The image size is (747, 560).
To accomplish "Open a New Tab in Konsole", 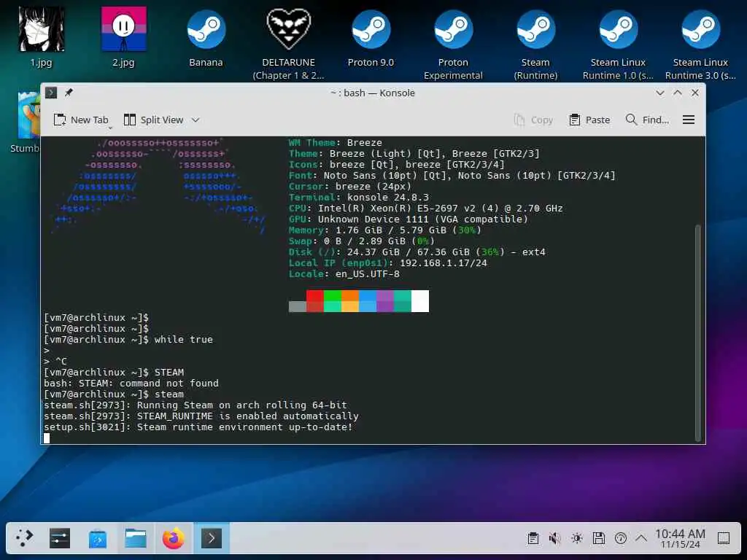I will (x=81, y=120).
